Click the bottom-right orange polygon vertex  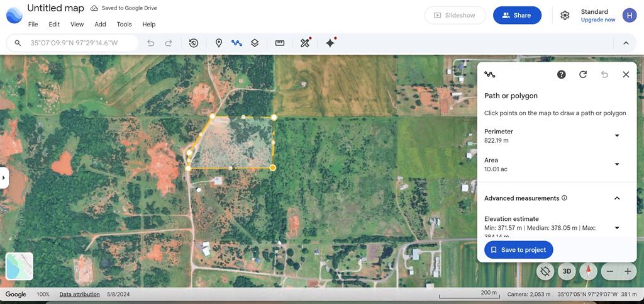click(273, 167)
